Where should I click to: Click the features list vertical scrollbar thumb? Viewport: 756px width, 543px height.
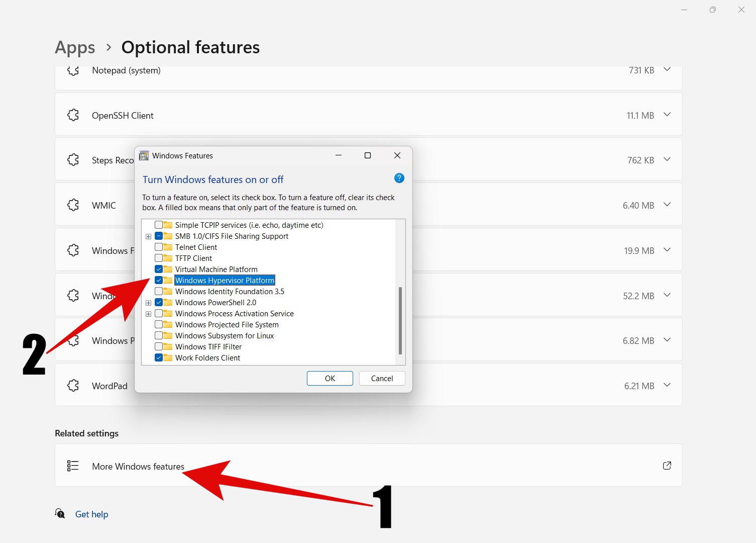click(x=400, y=320)
